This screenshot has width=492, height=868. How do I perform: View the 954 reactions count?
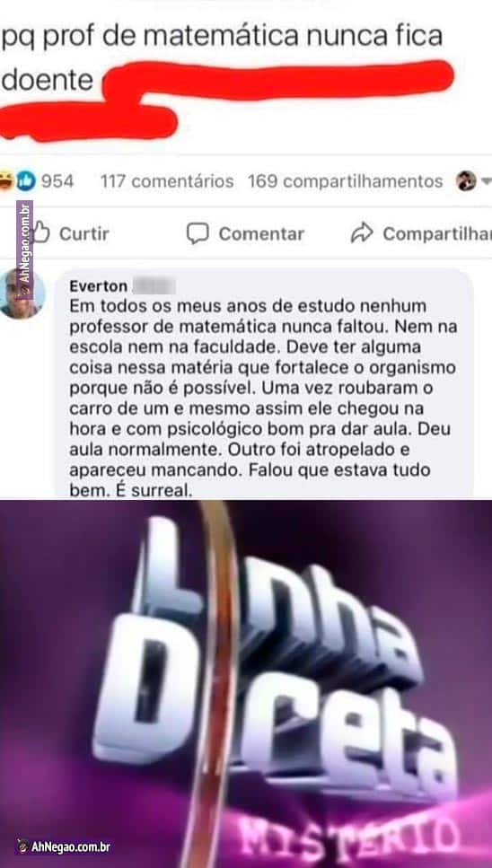point(57,181)
